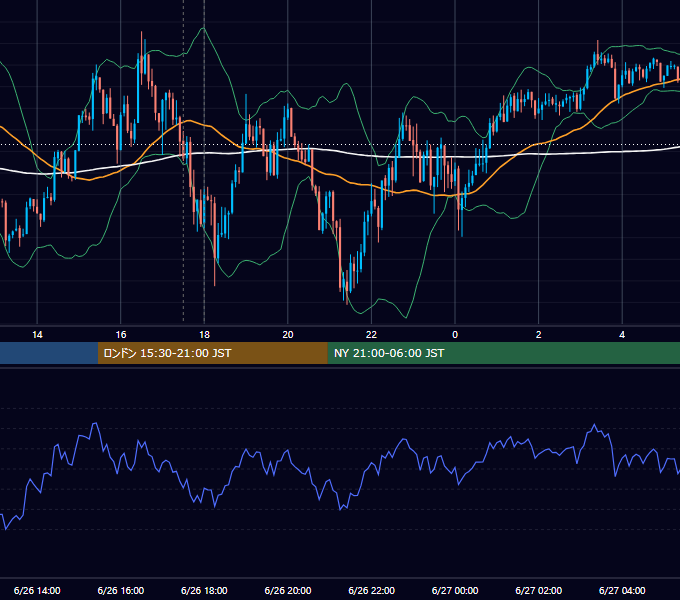Click the 6/26 22:00 date label
The image size is (680, 600).
tap(372, 590)
